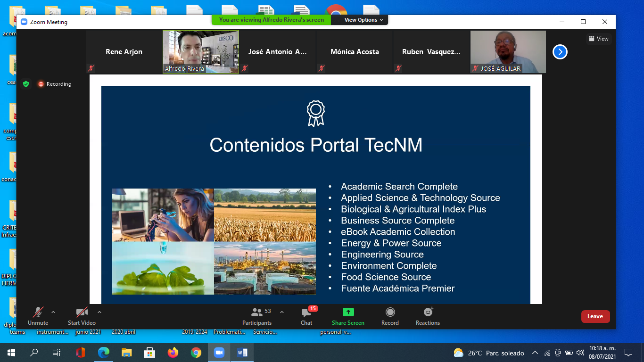Click the Record button in Zoom

390,316
